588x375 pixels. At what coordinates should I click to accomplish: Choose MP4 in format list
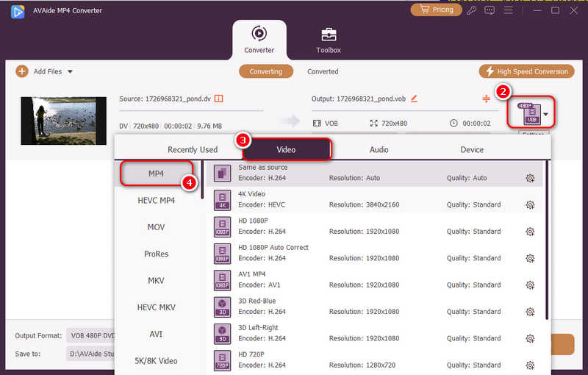tap(157, 174)
